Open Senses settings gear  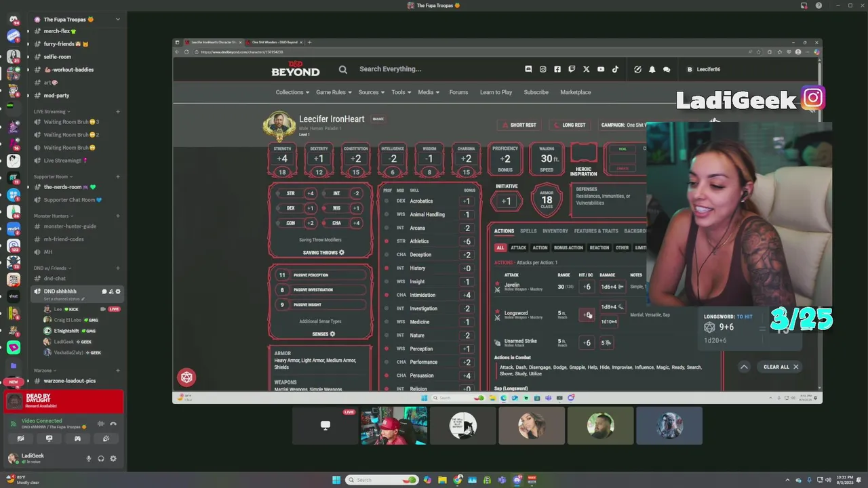click(x=332, y=334)
